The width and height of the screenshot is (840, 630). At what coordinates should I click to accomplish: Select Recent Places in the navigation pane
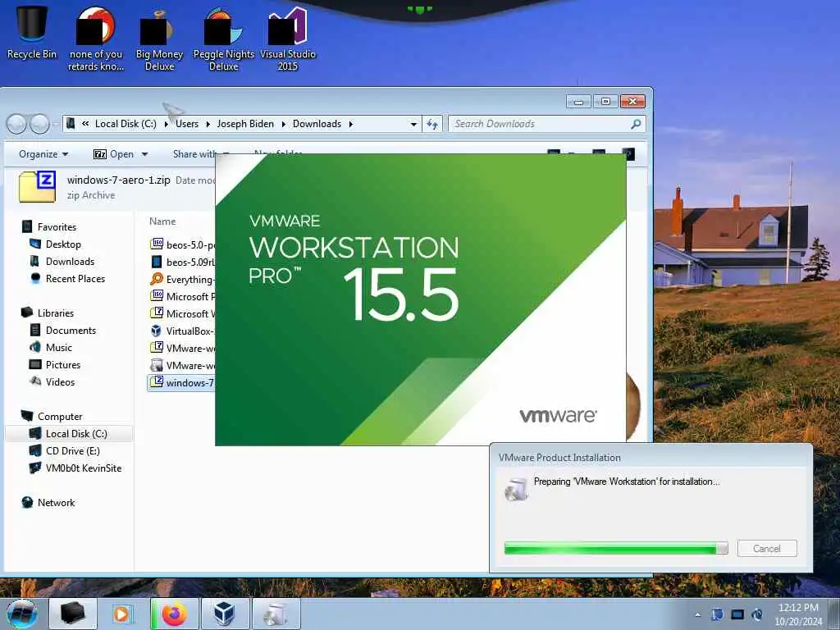tap(75, 279)
